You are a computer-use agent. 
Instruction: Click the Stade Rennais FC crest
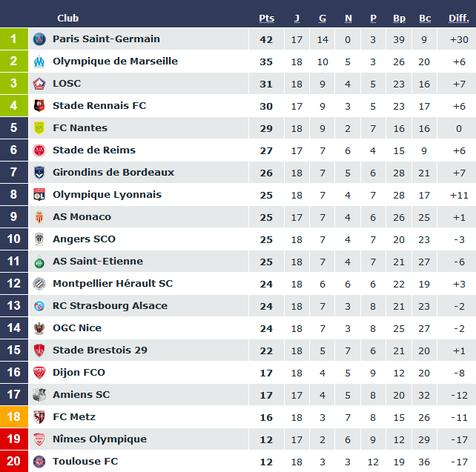click(x=39, y=106)
